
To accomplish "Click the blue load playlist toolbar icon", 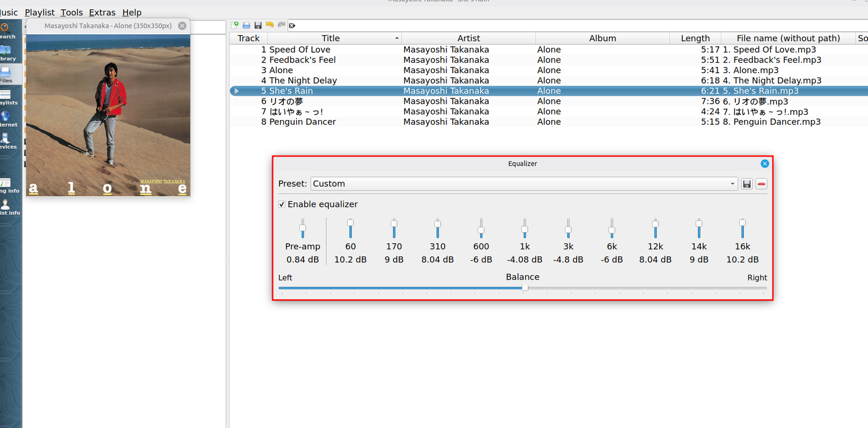I will point(247,25).
